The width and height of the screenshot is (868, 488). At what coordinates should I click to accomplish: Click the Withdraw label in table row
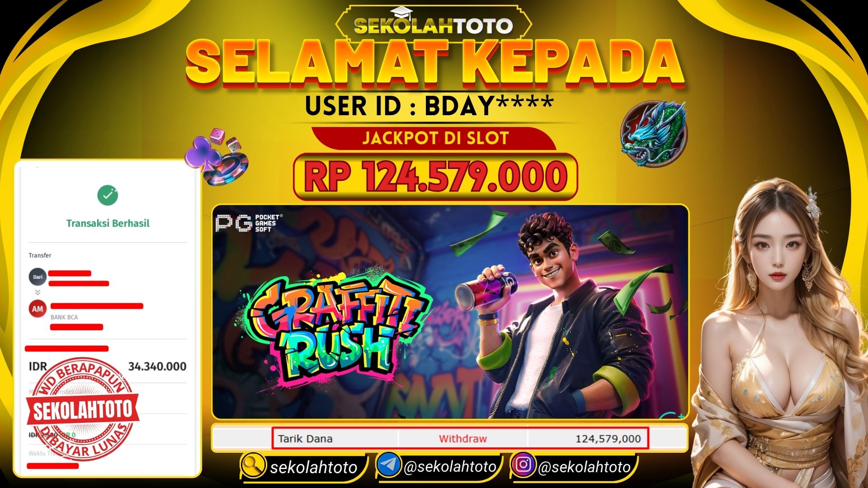point(462,438)
